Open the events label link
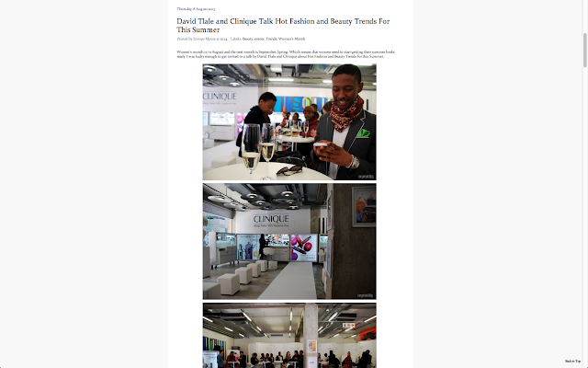 (259, 39)
